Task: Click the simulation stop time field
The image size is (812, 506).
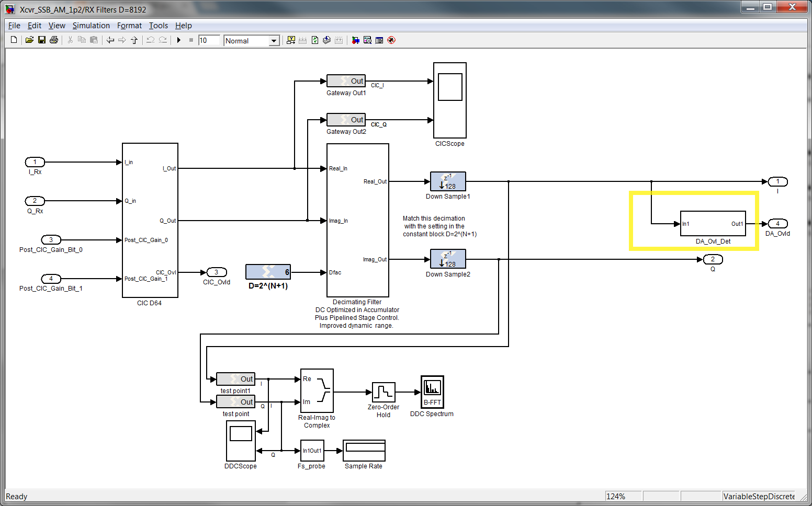Action: pyautogui.click(x=209, y=40)
